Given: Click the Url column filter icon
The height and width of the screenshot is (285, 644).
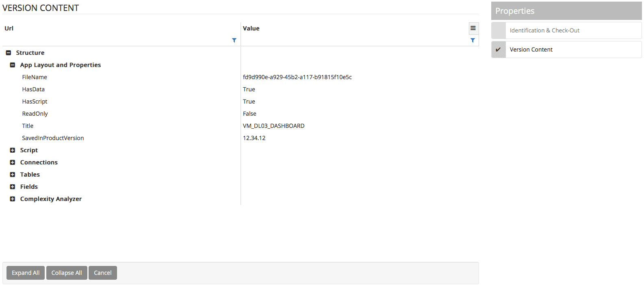Looking at the screenshot, I should 234,41.
